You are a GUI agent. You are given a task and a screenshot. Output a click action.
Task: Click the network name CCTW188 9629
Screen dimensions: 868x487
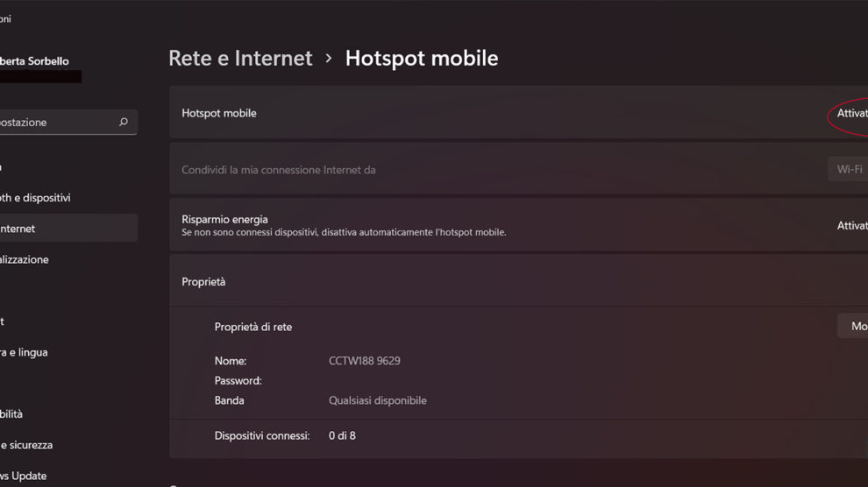(x=364, y=361)
